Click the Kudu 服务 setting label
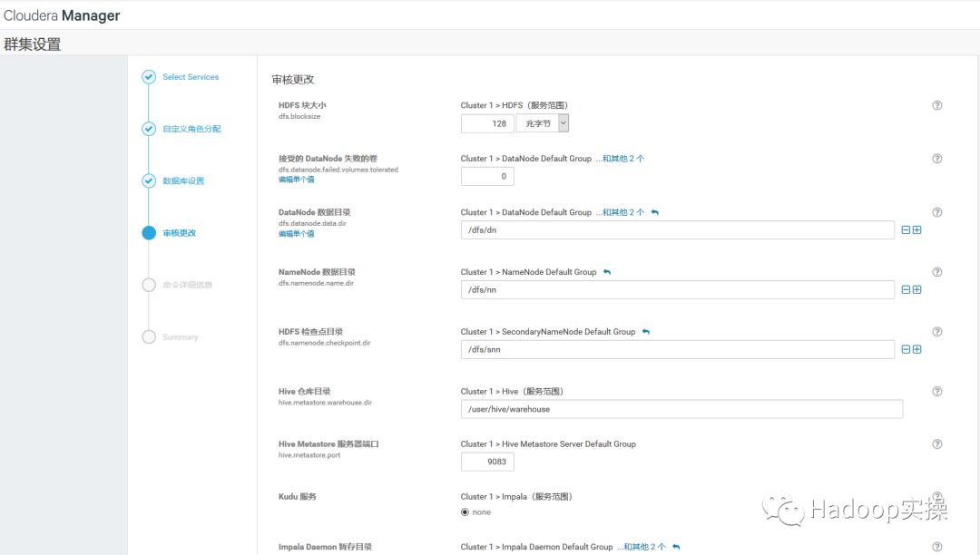Image resolution: width=980 pixels, height=555 pixels. tap(298, 497)
